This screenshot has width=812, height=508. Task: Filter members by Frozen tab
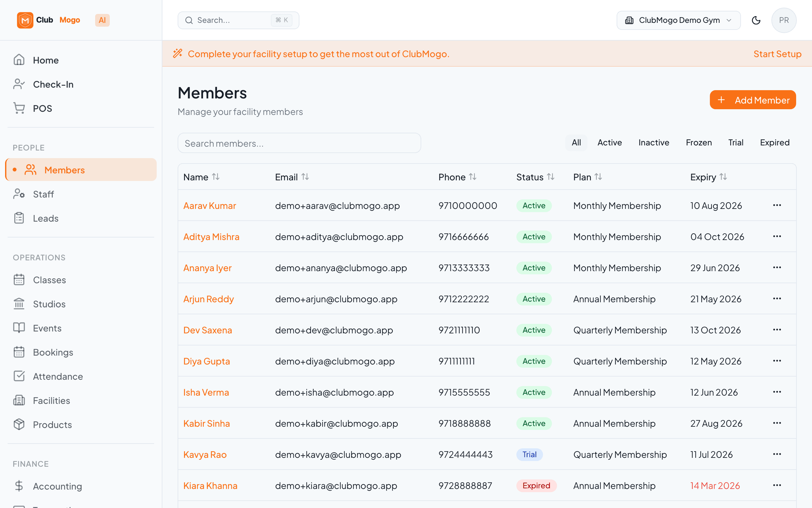698,143
